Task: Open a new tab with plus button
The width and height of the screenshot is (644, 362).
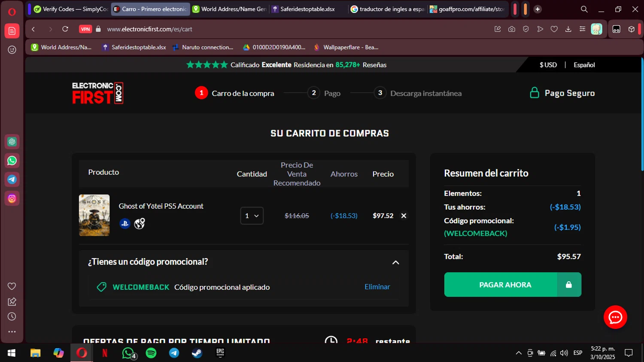Action: click(x=538, y=9)
